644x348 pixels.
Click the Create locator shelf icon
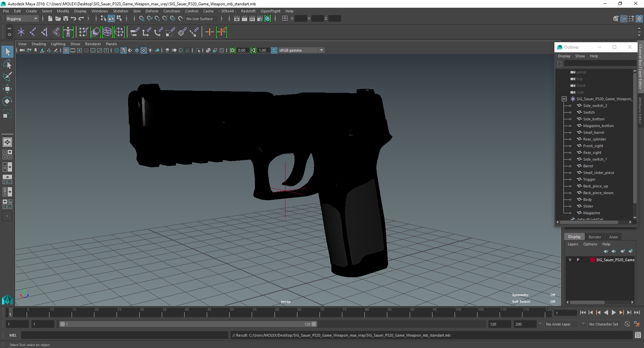[x=21, y=32]
